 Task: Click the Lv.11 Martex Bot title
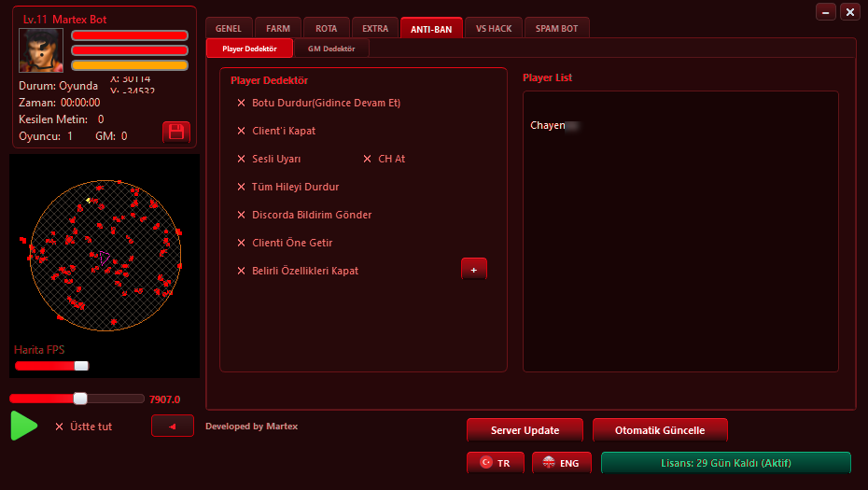[x=64, y=20]
